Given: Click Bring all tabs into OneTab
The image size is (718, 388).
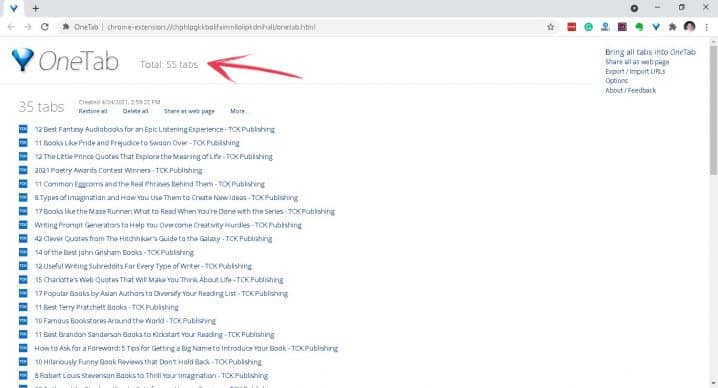Looking at the screenshot, I should coord(650,52).
